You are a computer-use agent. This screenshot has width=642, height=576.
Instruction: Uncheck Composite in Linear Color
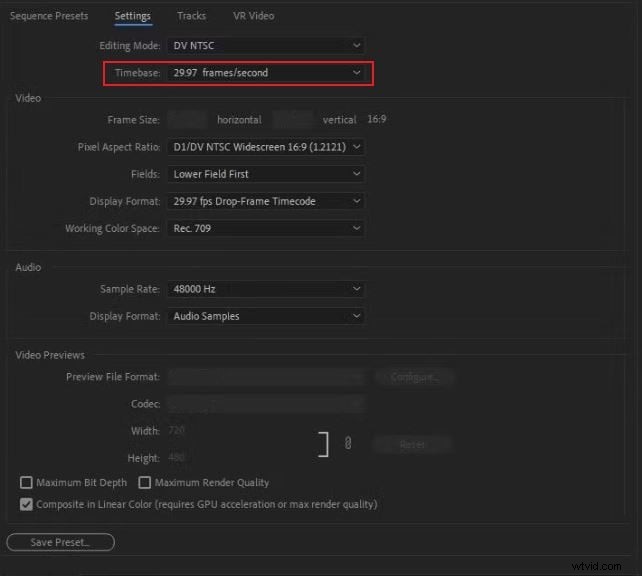(27, 505)
